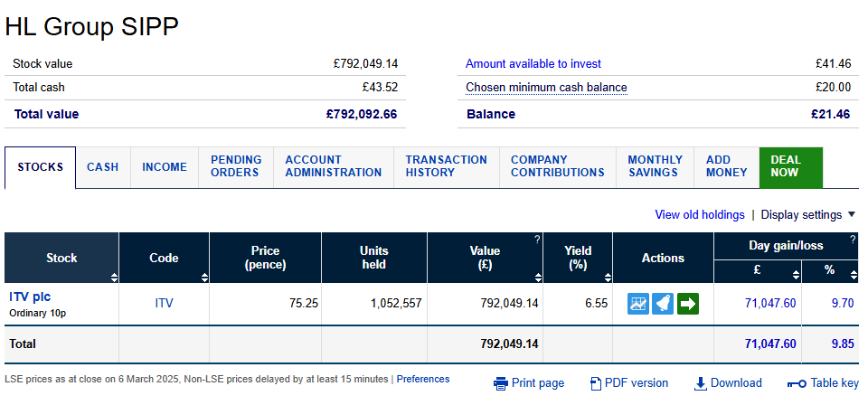Click the Print page link text
Viewport: 868px width, 405px height.
537,383
